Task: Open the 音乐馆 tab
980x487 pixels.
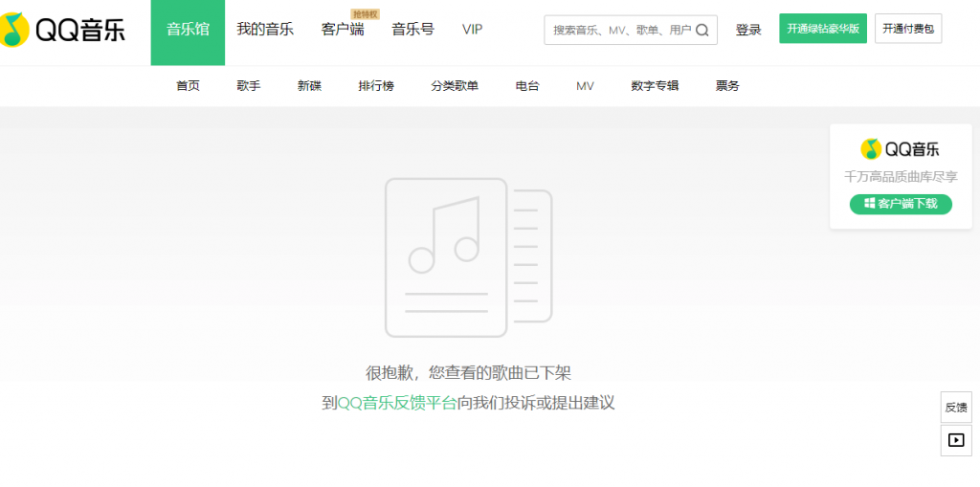Action: pyautogui.click(x=188, y=30)
